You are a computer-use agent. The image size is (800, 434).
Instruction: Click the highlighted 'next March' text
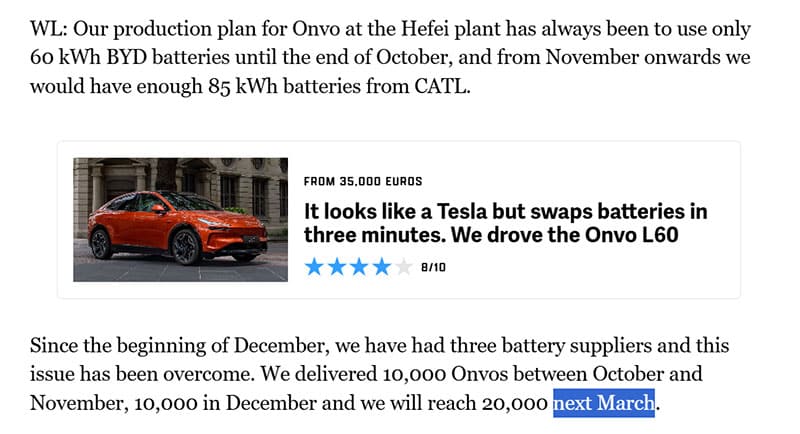[x=605, y=403]
